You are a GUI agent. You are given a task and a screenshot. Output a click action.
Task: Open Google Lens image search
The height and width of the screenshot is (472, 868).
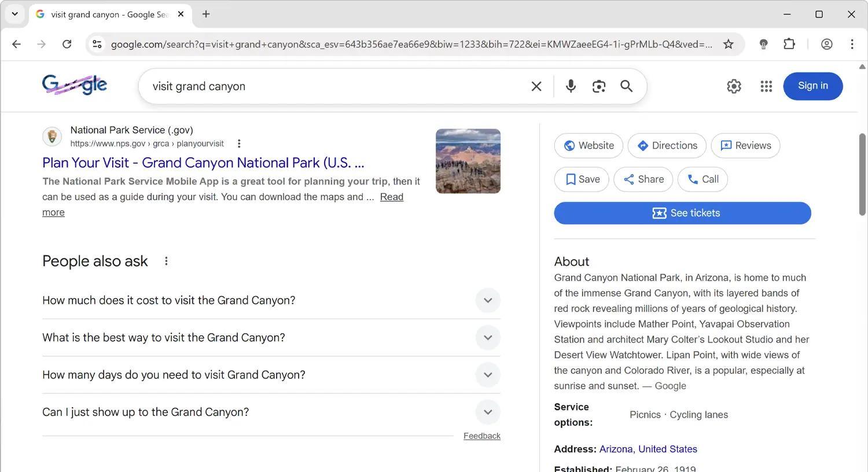(x=598, y=86)
